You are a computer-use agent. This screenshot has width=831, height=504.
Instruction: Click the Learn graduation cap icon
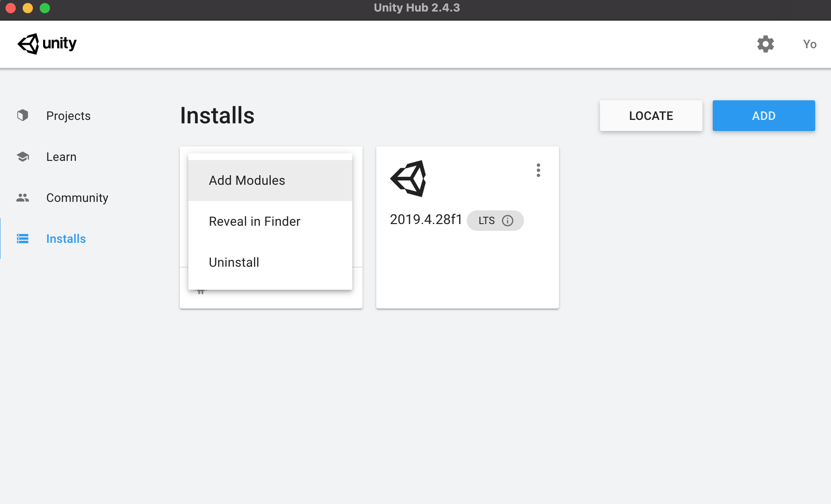23,157
